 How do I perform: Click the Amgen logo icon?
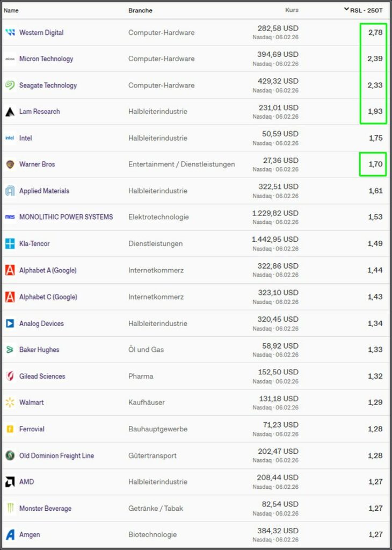coord(10,534)
